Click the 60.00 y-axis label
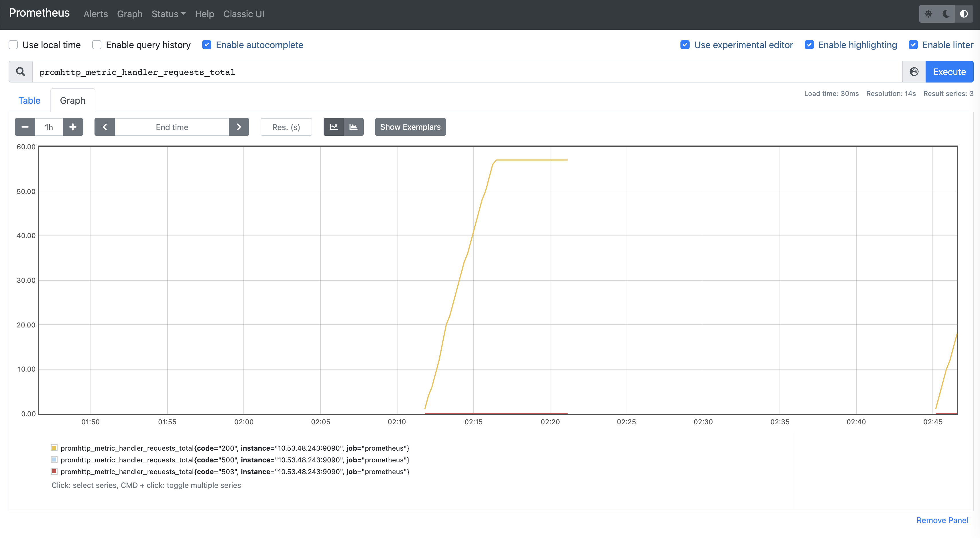This screenshot has width=980, height=538. tap(26, 147)
